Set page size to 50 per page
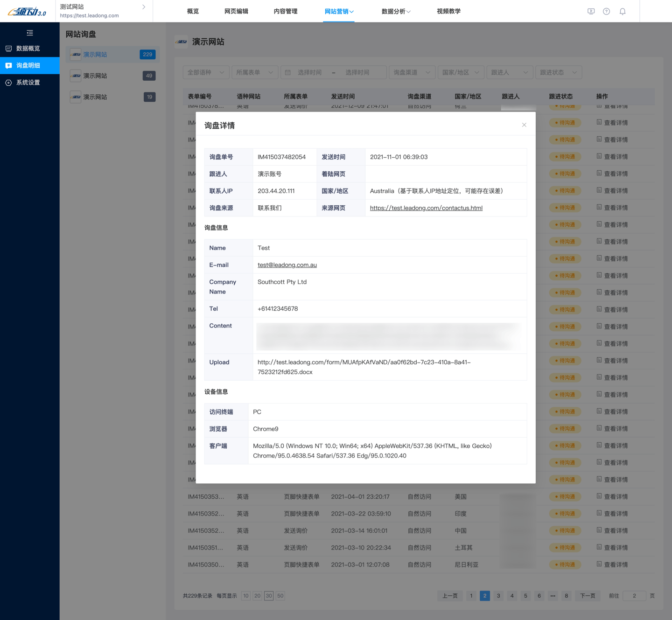Image resolution: width=672 pixels, height=620 pixels. [x=280, y=596]
